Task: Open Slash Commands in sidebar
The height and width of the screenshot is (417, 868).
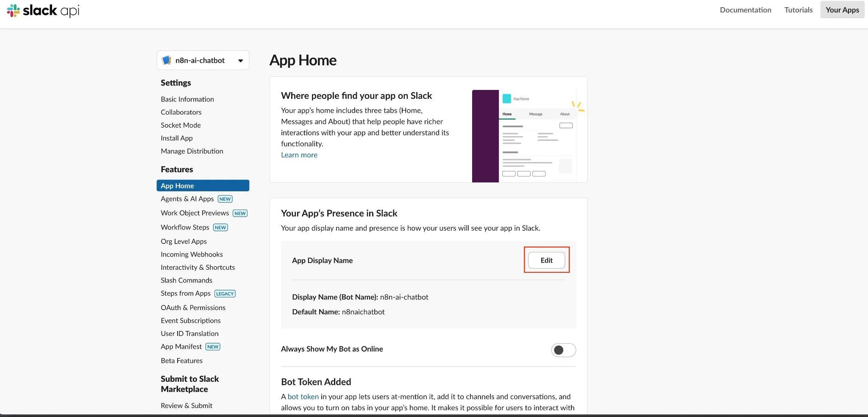Action: pyautogui.click(x=186, y=280)
